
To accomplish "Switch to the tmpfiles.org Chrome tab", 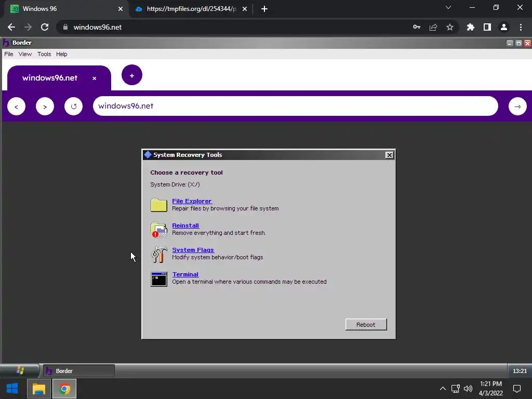I will [x=191, y=9].
